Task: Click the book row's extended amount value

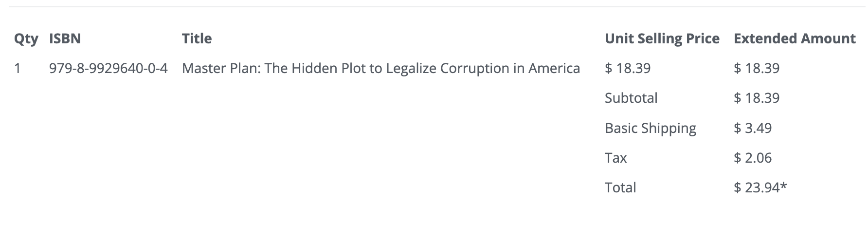Action: pyautogui.click(x=756, y=69)
